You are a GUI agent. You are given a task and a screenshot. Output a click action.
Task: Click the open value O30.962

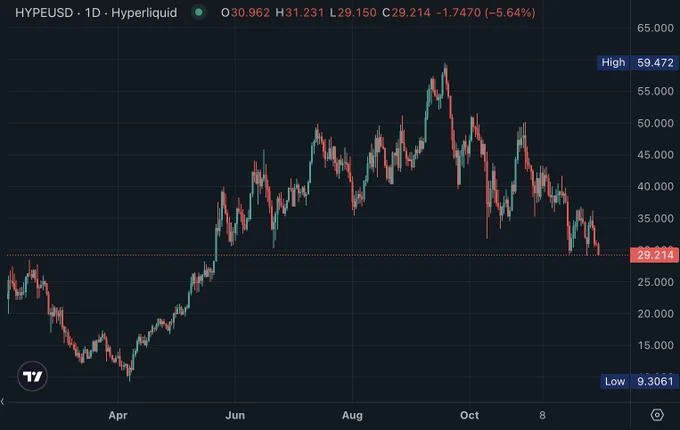(245, 13)
